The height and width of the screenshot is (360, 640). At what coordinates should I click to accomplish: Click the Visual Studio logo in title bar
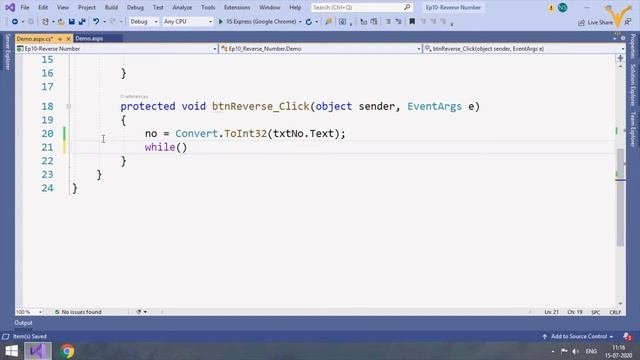pos(10,7)
